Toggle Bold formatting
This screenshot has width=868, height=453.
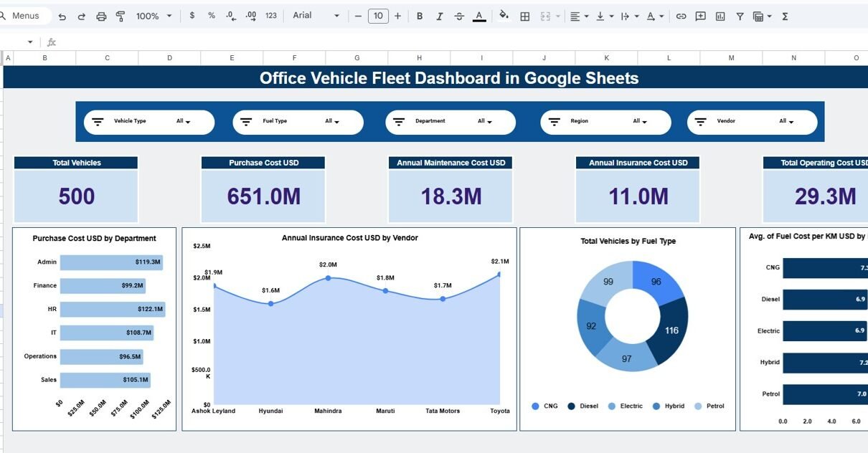click(x=420, y=16)
